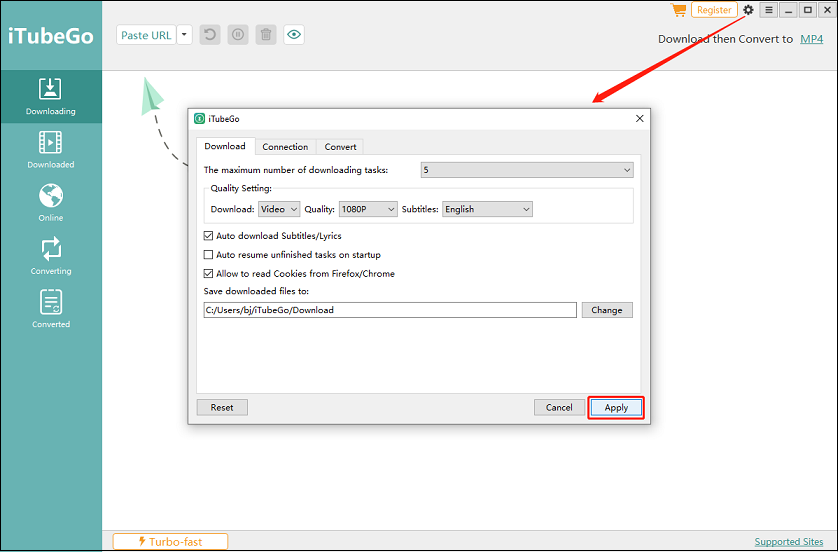Image resolution: width=838 pixels, height=552 pixels.
Task: Open the Download type Video dropdown
Action: [x=279, y=209]
